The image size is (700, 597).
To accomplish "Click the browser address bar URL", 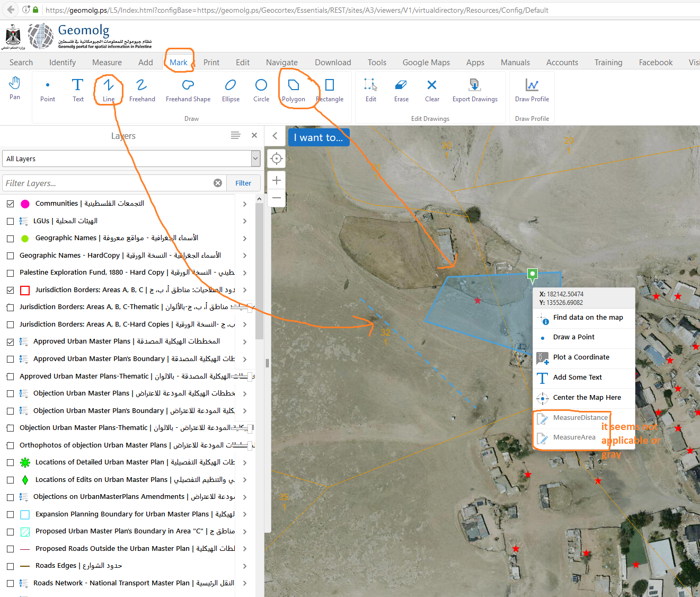I will 297,10.
